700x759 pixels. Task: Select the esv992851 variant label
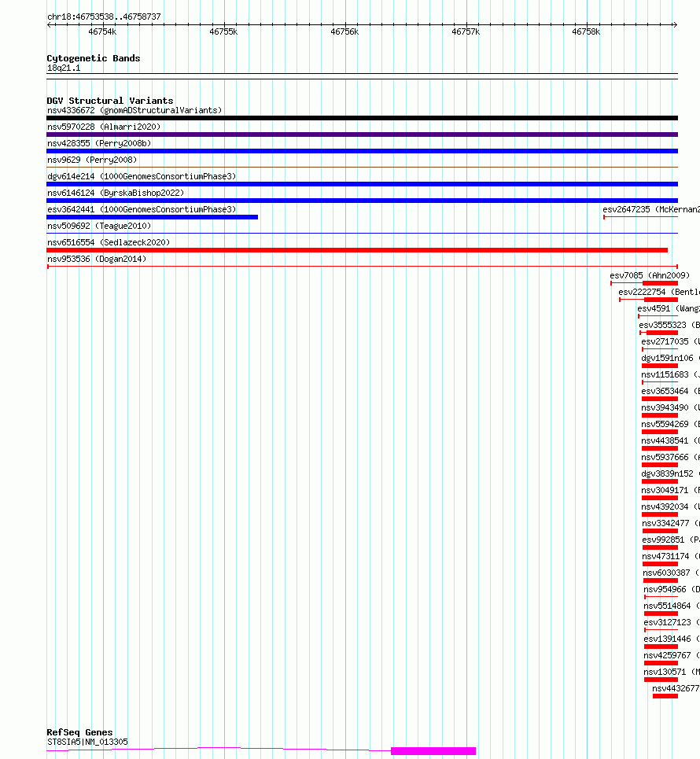coord(671,540)
